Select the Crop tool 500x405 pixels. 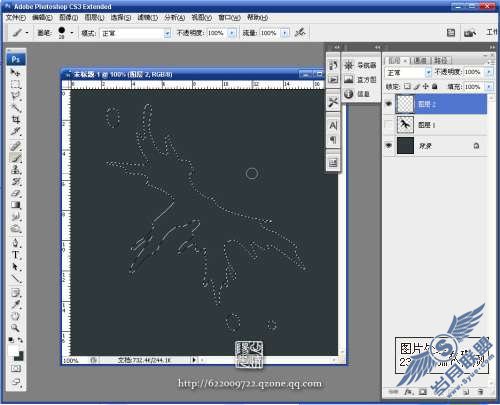pyautogui.click(x=15, y=119)
